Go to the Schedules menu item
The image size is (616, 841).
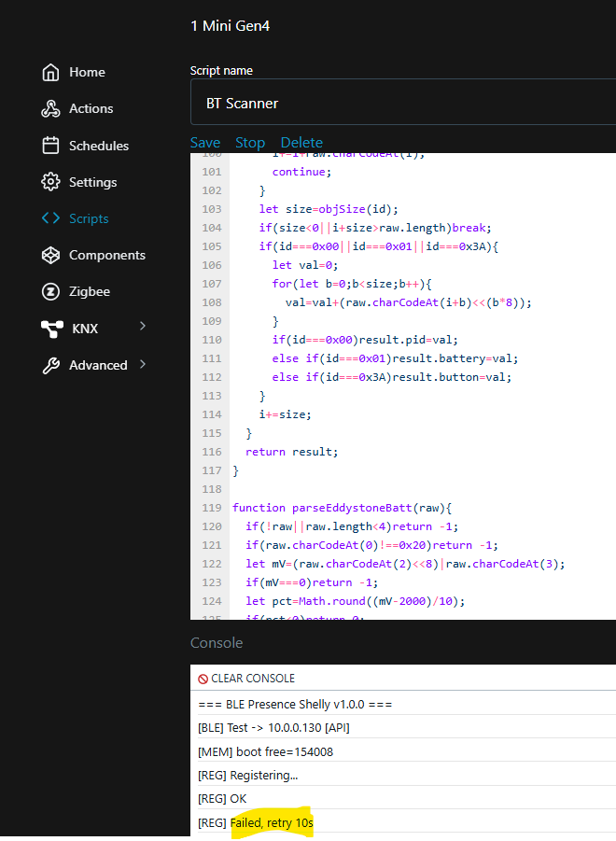[98, 146]
